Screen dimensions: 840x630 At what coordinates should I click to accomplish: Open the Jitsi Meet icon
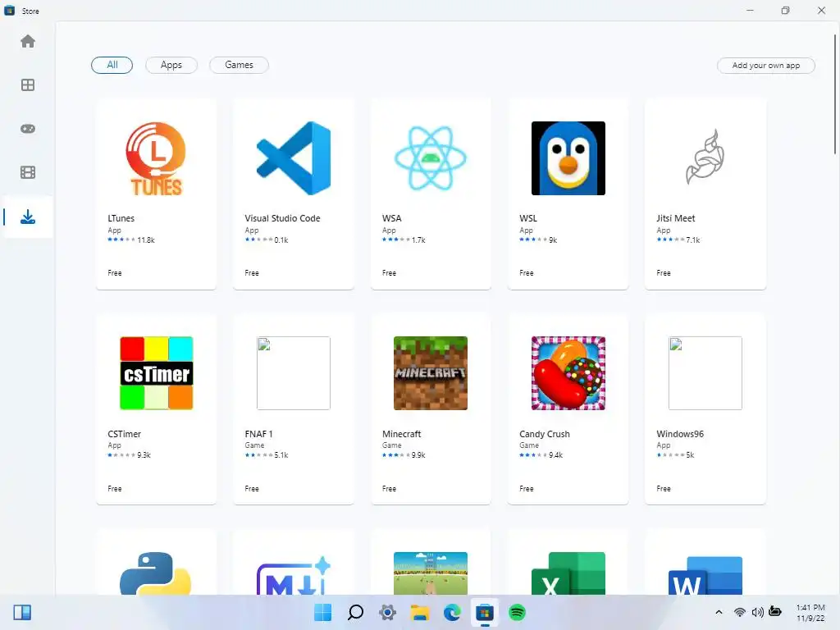click(x=705, y=157)
